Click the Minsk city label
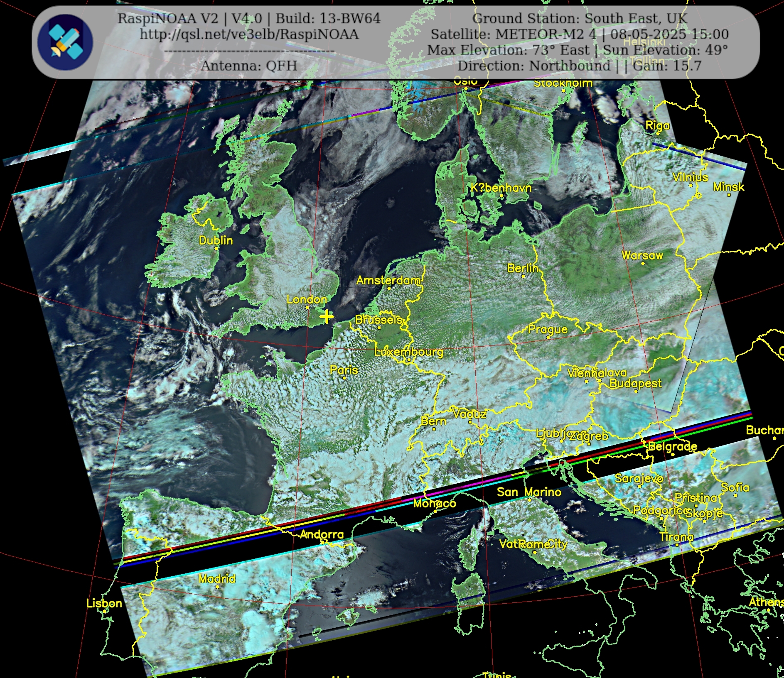This screenshot has width=784, height=678. click(x=728, y=187)
